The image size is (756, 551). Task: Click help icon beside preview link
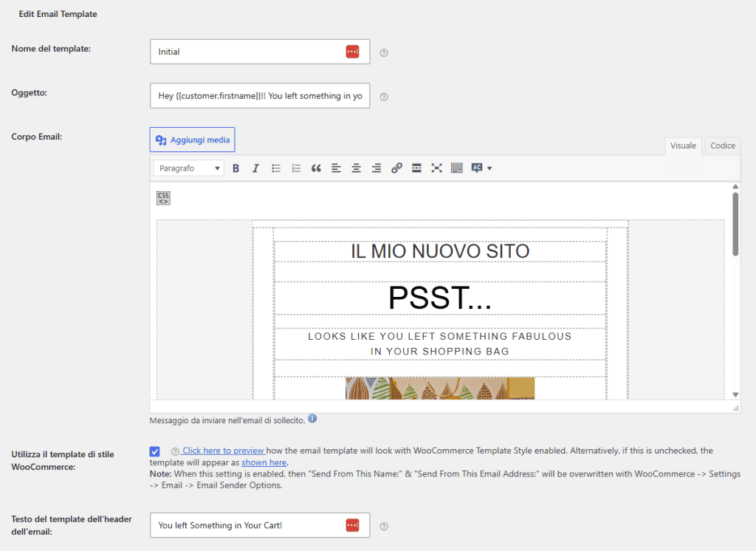175,451
